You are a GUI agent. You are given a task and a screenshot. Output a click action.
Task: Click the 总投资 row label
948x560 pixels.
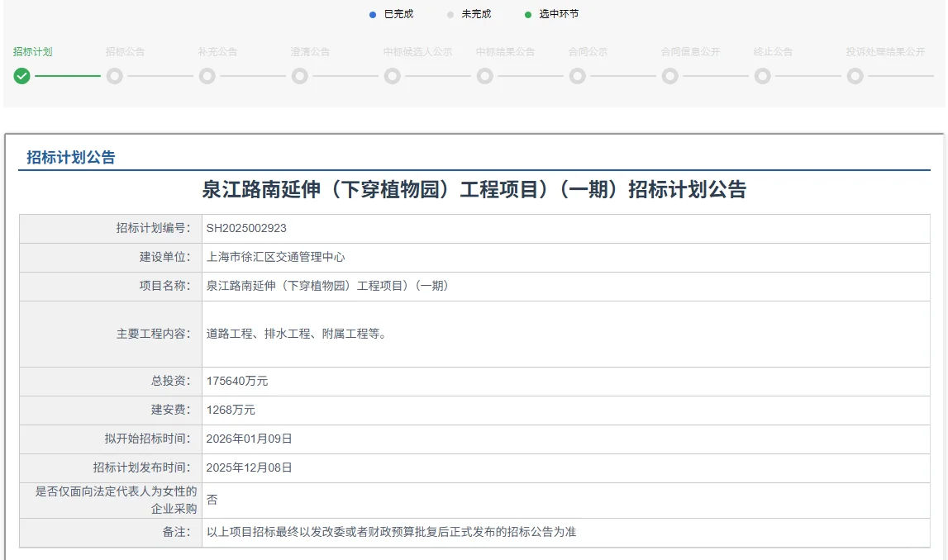pyautogui.click(x=170, y=382)
